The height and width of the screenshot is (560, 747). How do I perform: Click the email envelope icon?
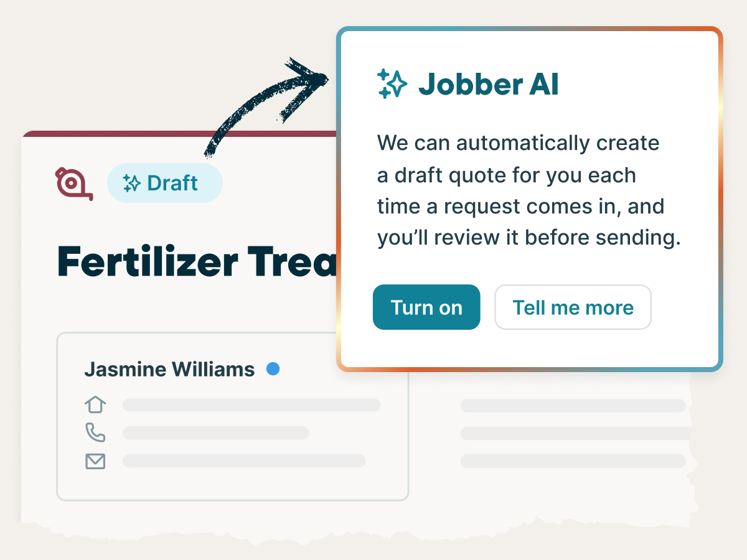point(95,461)
